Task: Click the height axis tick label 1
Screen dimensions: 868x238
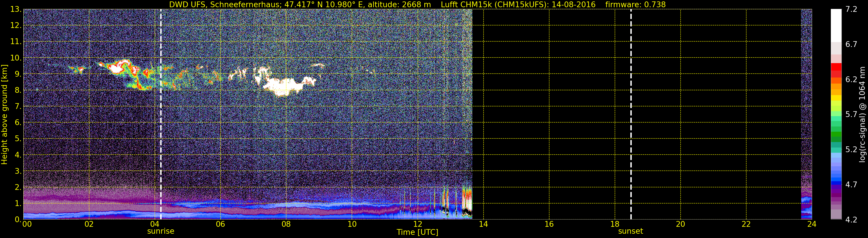Action: (x=18, y=203)
